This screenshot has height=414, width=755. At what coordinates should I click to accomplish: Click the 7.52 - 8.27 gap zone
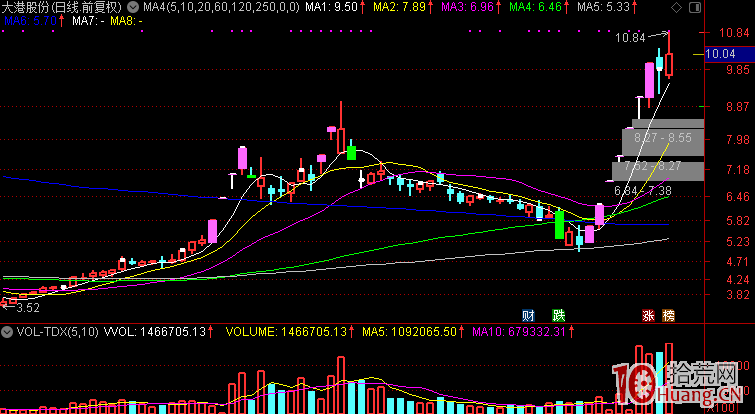click(x=657, y=165)
